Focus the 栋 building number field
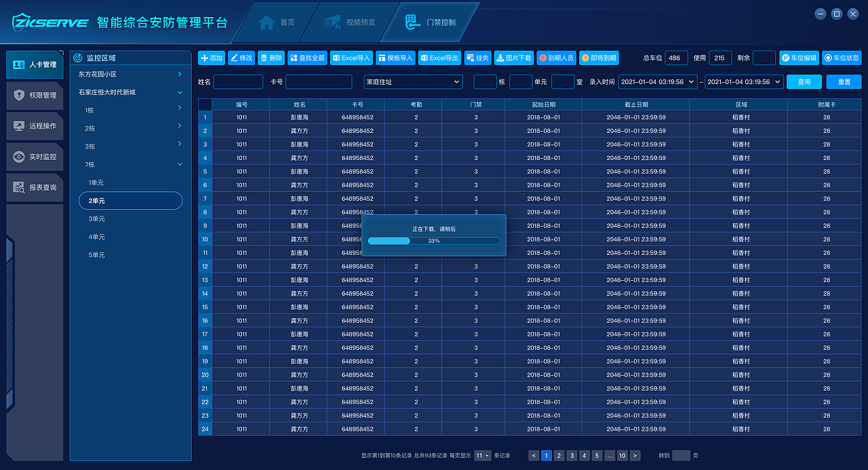The image size is (868, 470). [x=485, y=81]
